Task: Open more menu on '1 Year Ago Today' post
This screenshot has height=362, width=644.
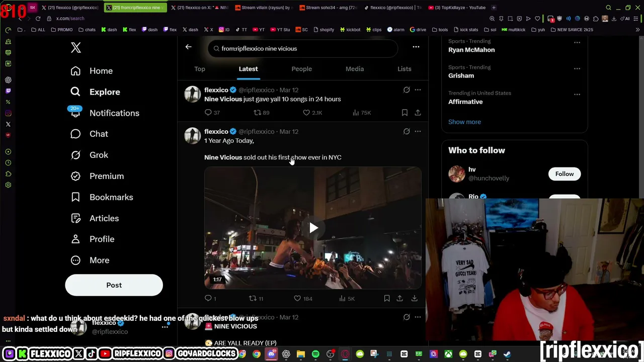Action: point(418,131)
